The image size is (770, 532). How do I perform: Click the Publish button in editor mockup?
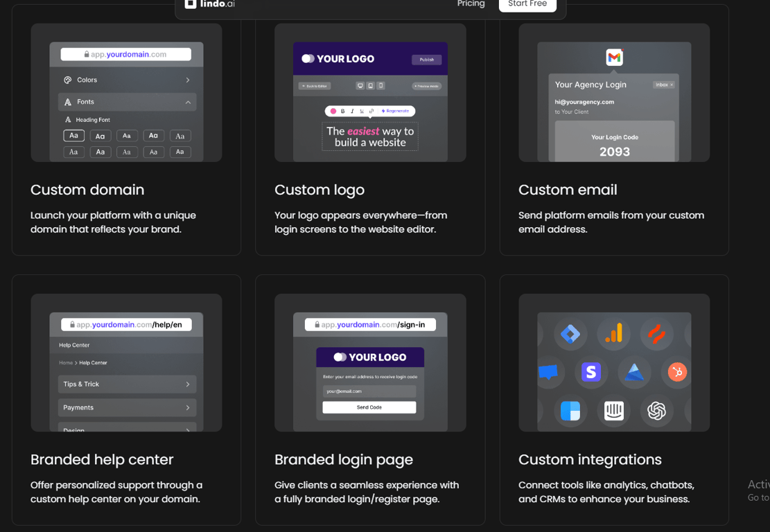pos(426,60)
